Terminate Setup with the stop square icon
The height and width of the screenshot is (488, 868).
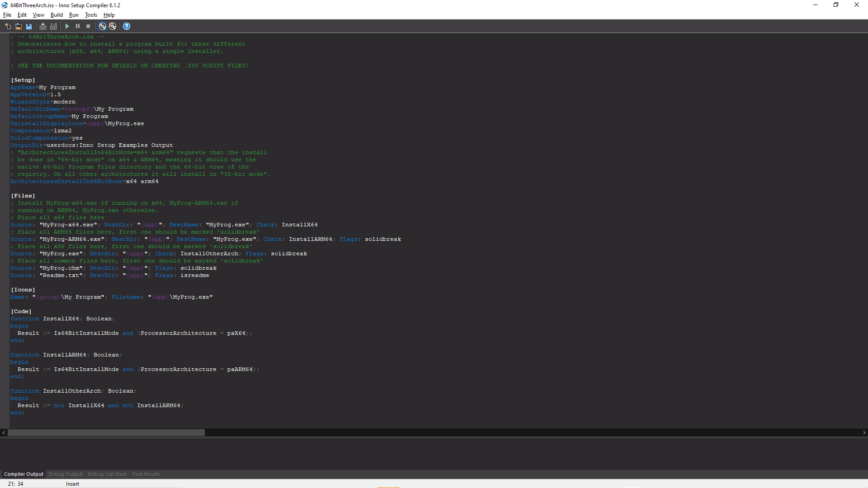(x=88, y=26)
